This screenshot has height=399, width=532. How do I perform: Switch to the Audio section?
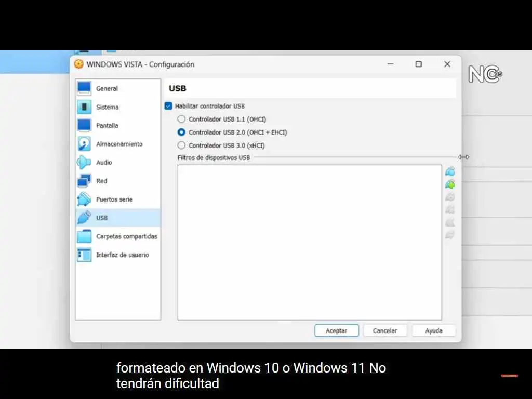click(118, 163)
